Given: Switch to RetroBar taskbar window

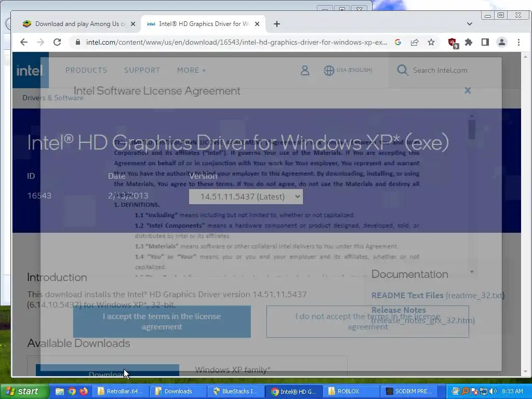Looking at the screenshot, I should coord(121,391).
